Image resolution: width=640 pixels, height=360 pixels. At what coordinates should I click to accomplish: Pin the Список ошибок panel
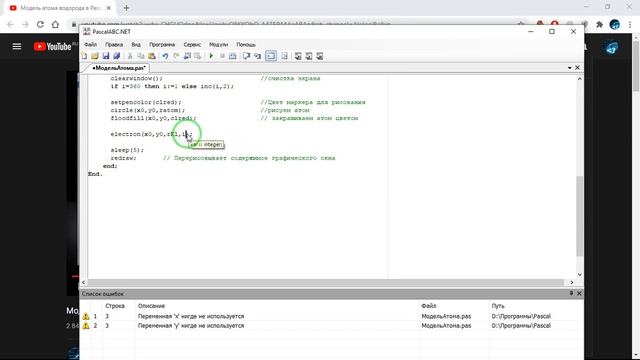pos(571,293)
